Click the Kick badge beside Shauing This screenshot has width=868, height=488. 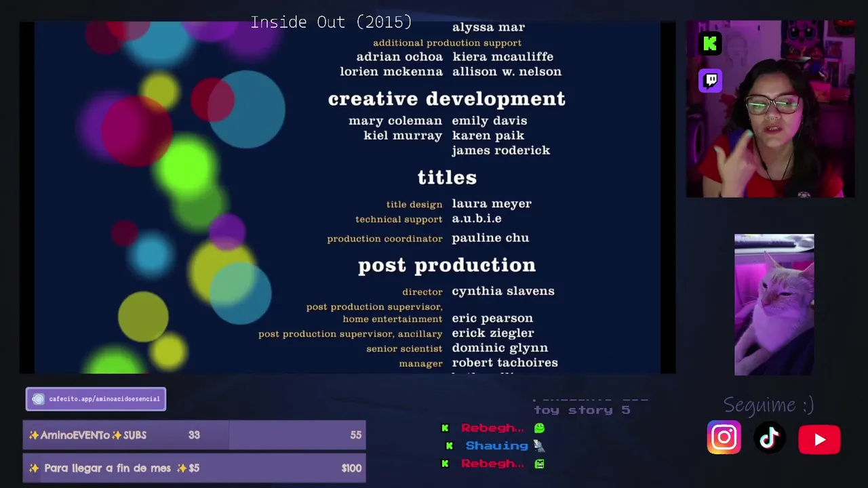click(x=449, y=446)
